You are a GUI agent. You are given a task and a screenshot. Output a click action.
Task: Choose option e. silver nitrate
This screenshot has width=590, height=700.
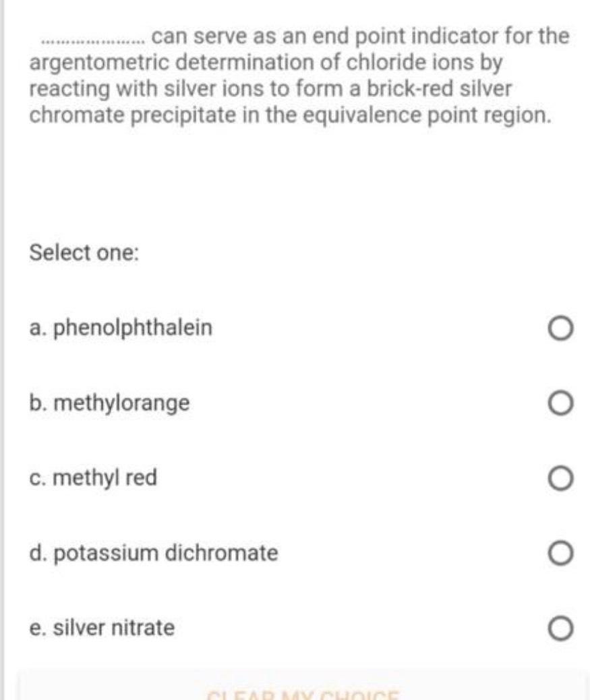click(102, 627)
